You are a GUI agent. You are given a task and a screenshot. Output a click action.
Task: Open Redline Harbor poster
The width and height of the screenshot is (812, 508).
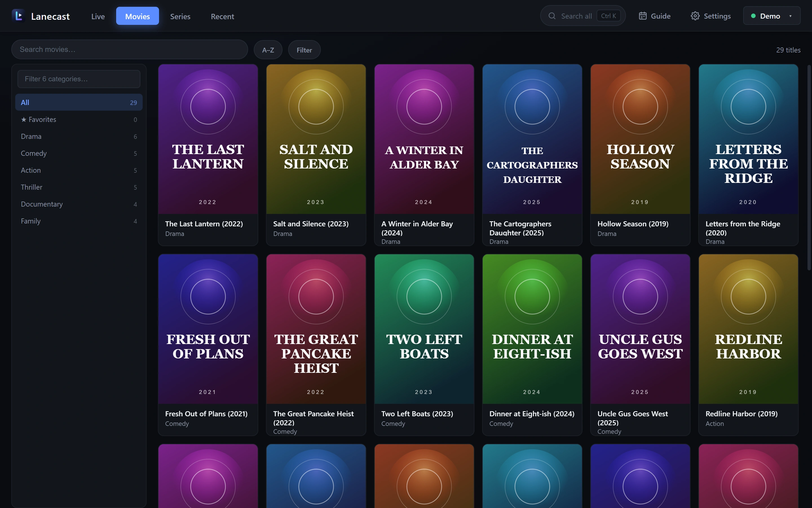click(x=748, y=329)
